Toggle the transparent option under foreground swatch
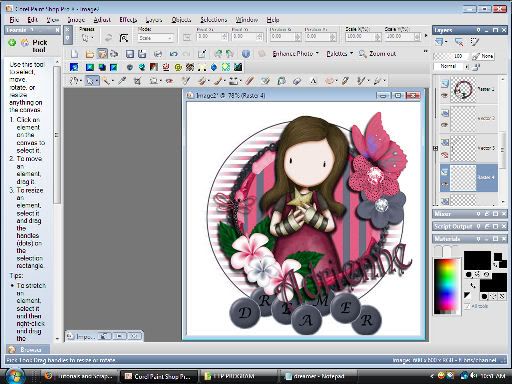 click(486, 274)
